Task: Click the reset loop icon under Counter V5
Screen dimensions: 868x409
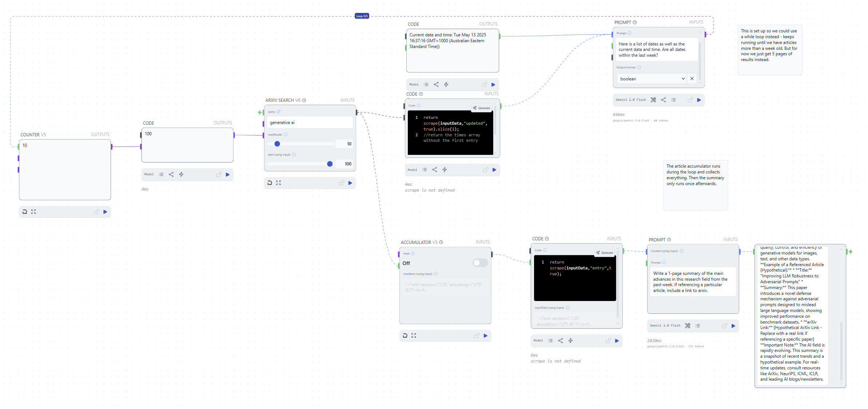Action: (x=25, y=212)
